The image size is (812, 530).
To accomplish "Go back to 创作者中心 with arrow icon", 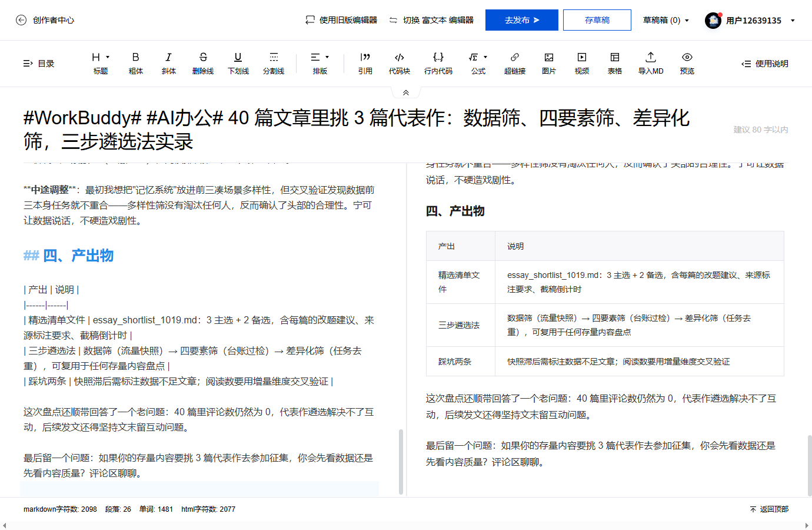I will (45, 20).
